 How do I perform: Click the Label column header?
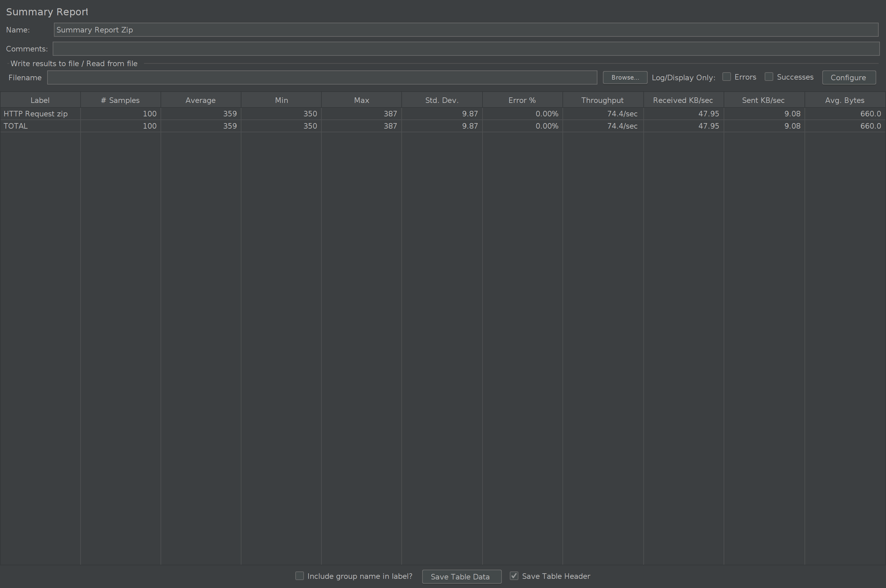pyautogui.click(x=40, y=100)
